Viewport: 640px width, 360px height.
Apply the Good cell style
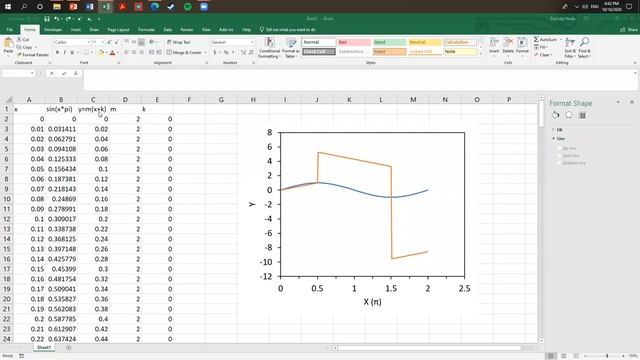389,42
